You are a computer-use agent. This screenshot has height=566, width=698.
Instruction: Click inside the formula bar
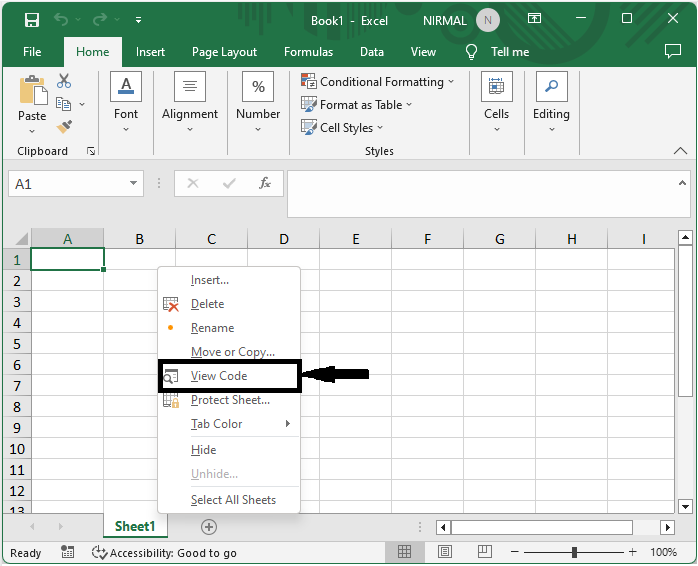click(x=483, y=194)
